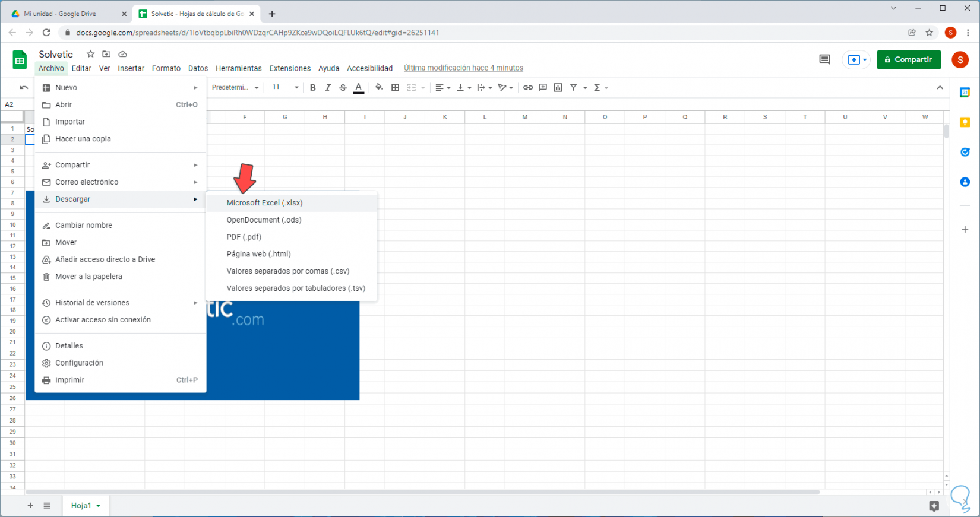Image resolution: width=980 pixels, height=517 pixels.
Task: Open Google Calendar side panel
Action: pyautogui.click(x=965, y=93)
